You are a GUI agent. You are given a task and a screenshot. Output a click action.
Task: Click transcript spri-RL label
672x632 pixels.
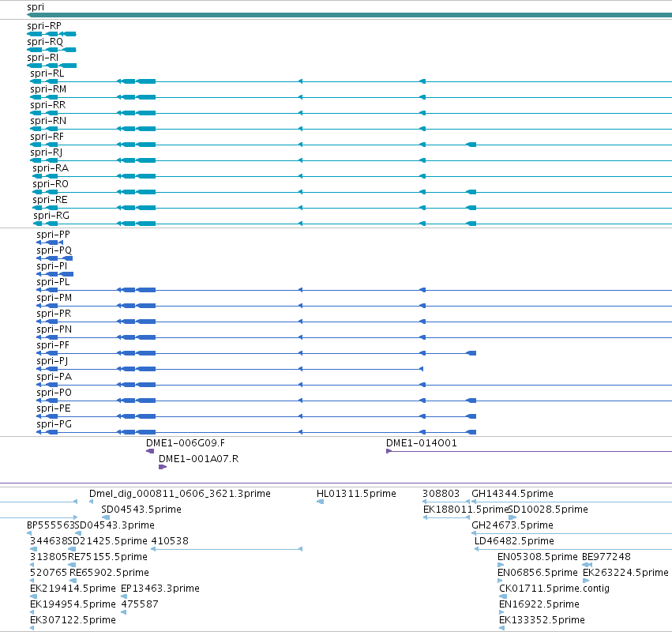click(47, 73)
